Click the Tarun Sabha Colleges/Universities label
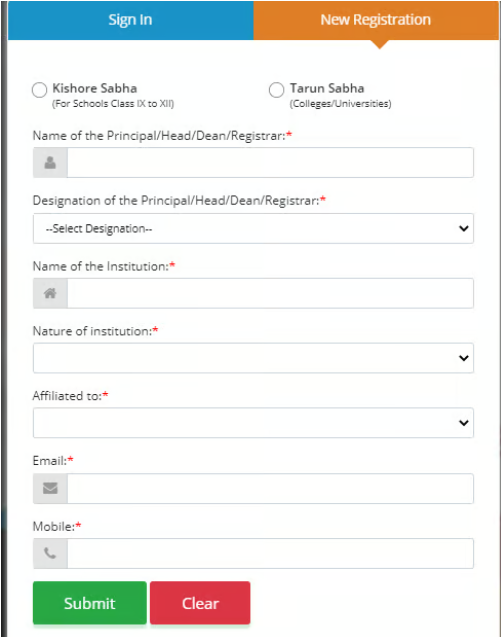Image resolution: width=501 pixels, height=637 pixels. (341, 95)
